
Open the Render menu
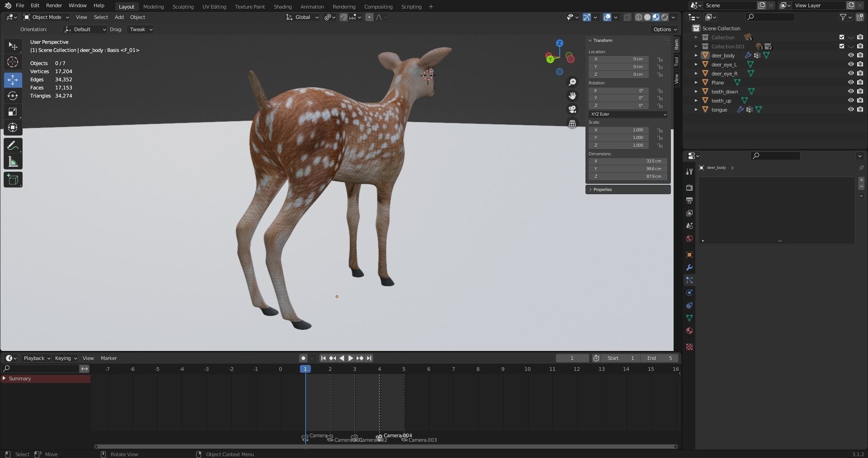54,5
